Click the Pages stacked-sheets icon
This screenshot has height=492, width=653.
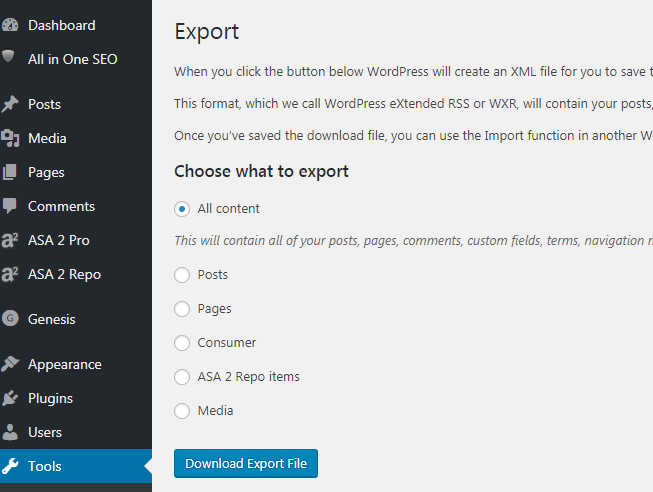point(10,172)
